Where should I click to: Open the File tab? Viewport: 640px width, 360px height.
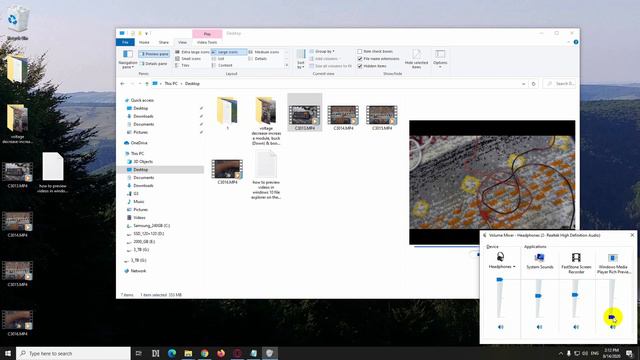click(125, 42)
